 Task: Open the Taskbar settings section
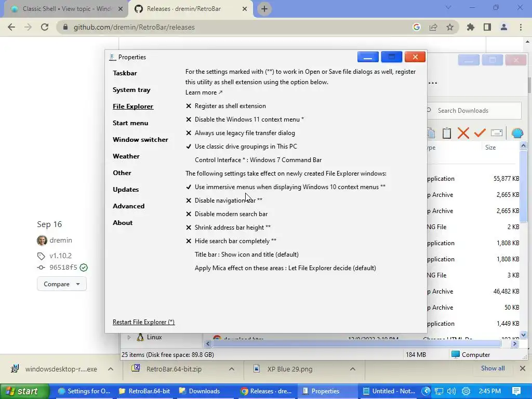(x=125, y=73)
